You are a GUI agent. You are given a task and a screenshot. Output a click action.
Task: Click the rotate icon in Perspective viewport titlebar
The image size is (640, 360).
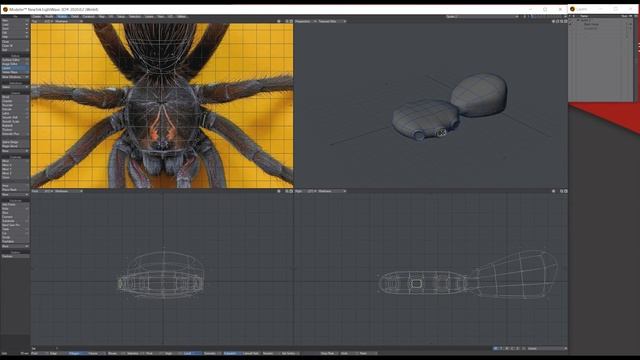point(558,21)
